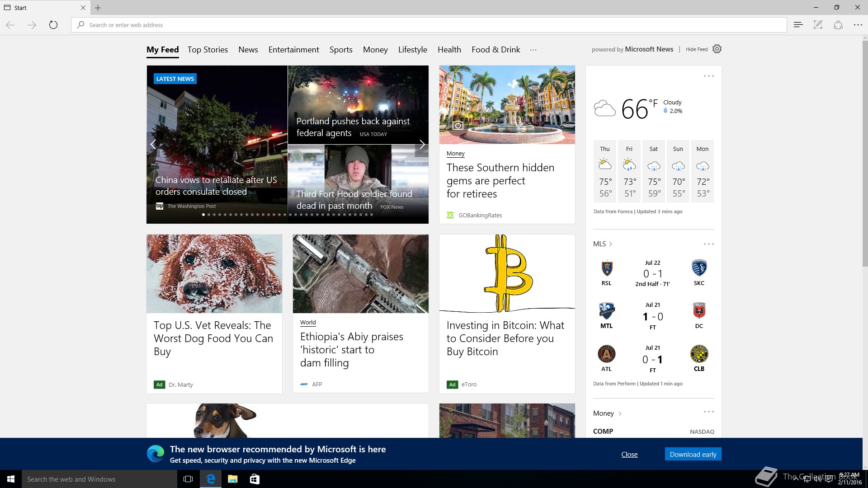Open Edge More actions ellipsis menu
The width and height of the screenshot is (868, 488).
coord(858,25)
